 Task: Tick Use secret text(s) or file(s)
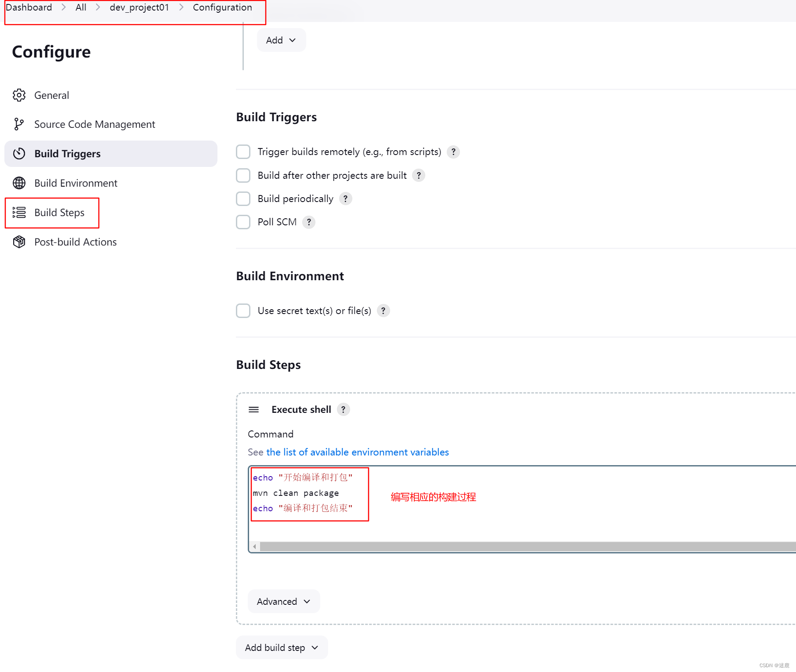243,311
